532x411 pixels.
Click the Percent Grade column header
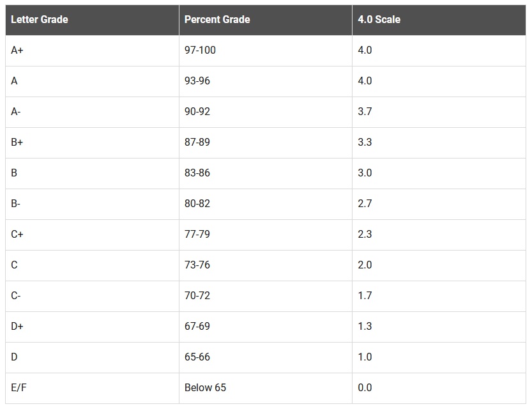point(217,20)
